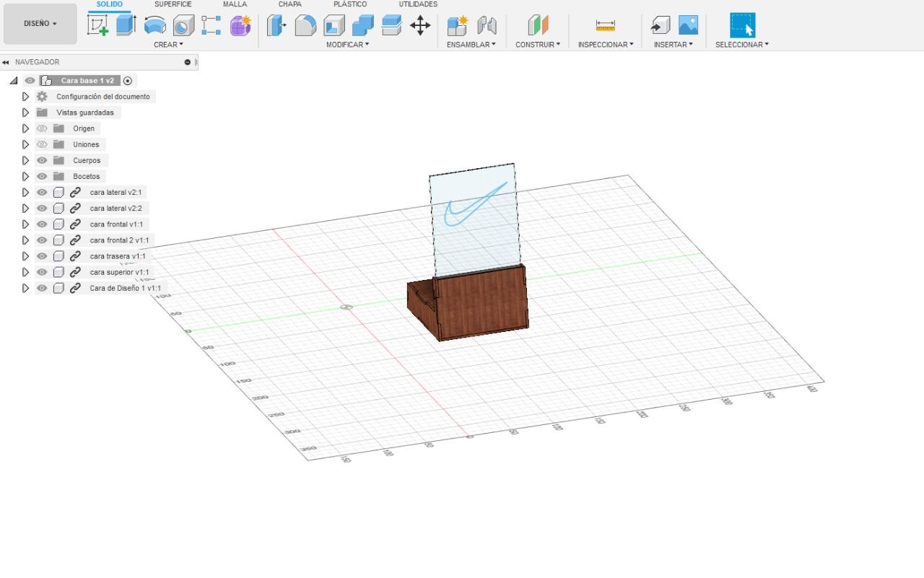
Task: Show the Uniones folder
Action: click(42, 144)
